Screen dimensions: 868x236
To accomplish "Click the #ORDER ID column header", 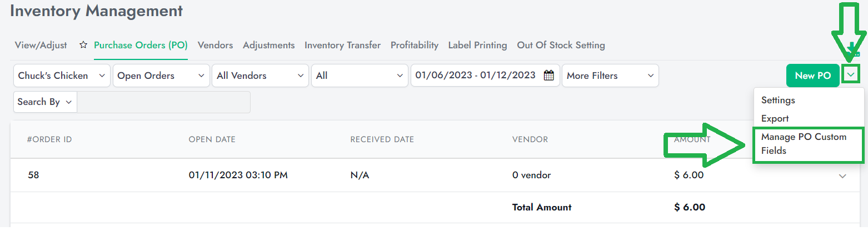I will pos(49,139).
